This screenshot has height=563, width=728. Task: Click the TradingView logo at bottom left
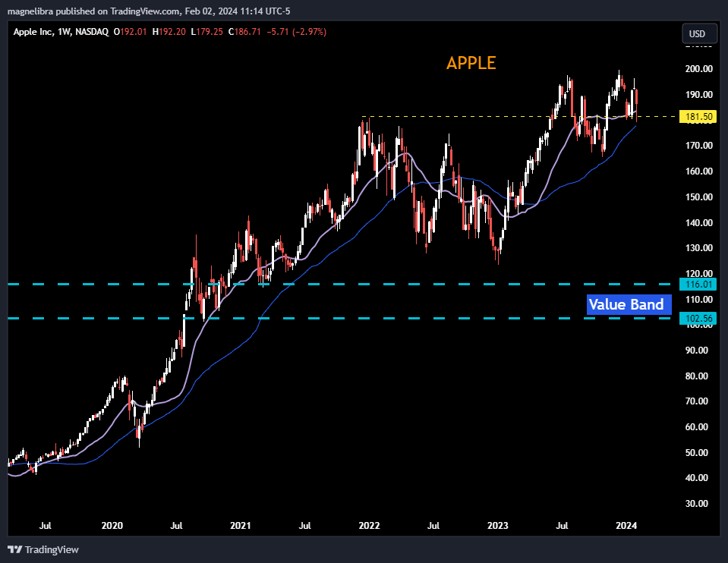coord(43,549)
